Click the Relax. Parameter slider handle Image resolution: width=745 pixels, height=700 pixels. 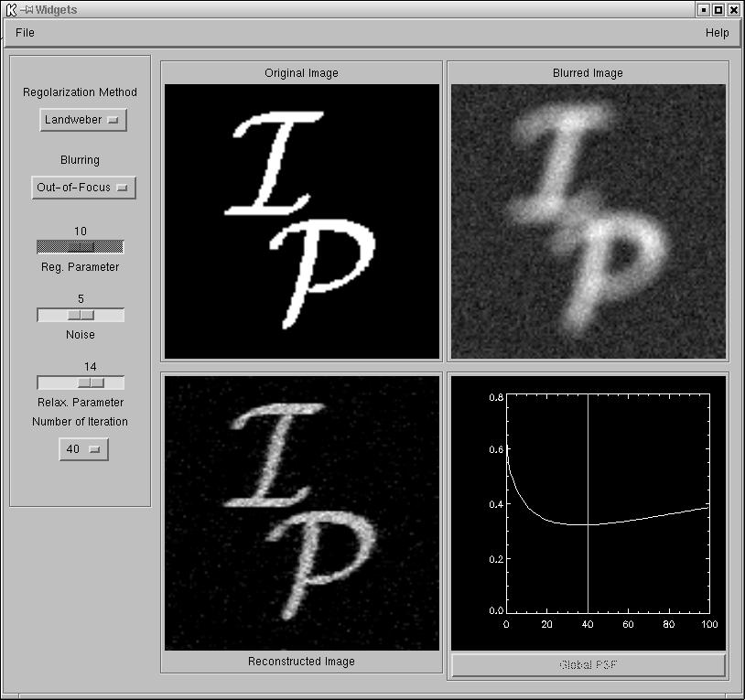90,382
